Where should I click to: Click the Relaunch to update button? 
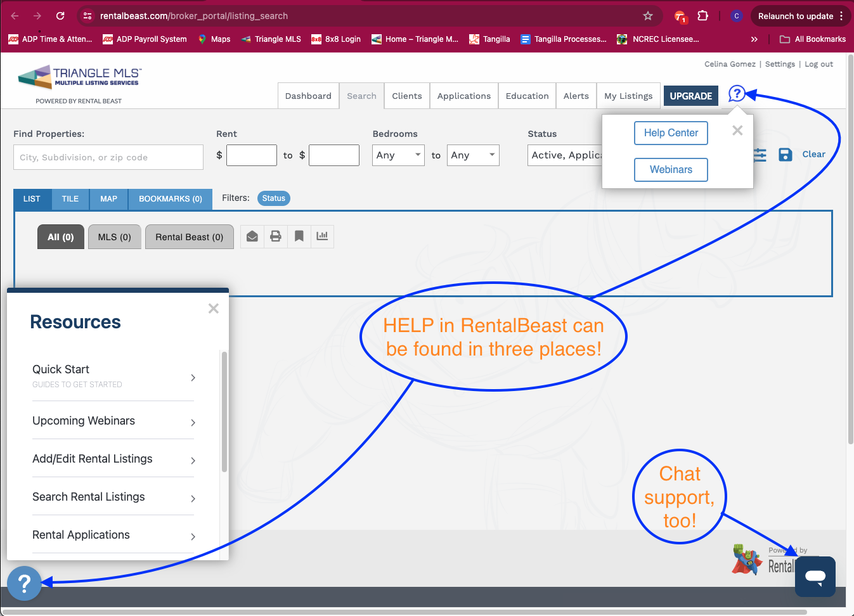[x=796, y=16]
